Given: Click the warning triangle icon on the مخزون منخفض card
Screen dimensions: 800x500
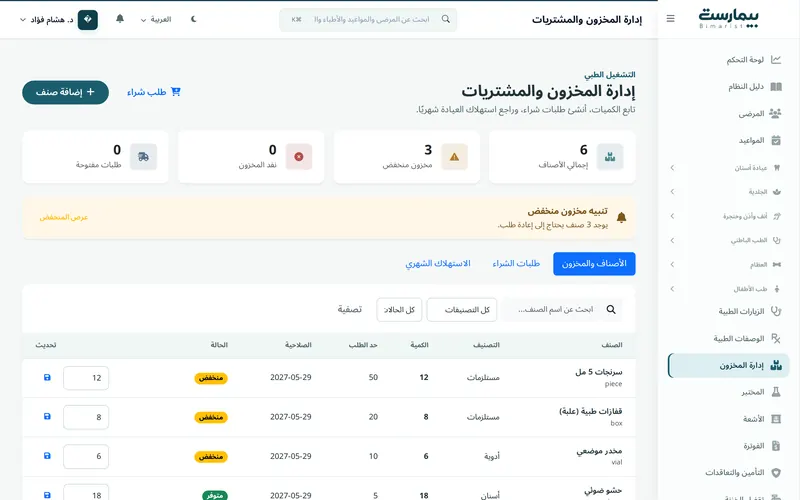Looking at the screenshot, I should tap(454, 157).
